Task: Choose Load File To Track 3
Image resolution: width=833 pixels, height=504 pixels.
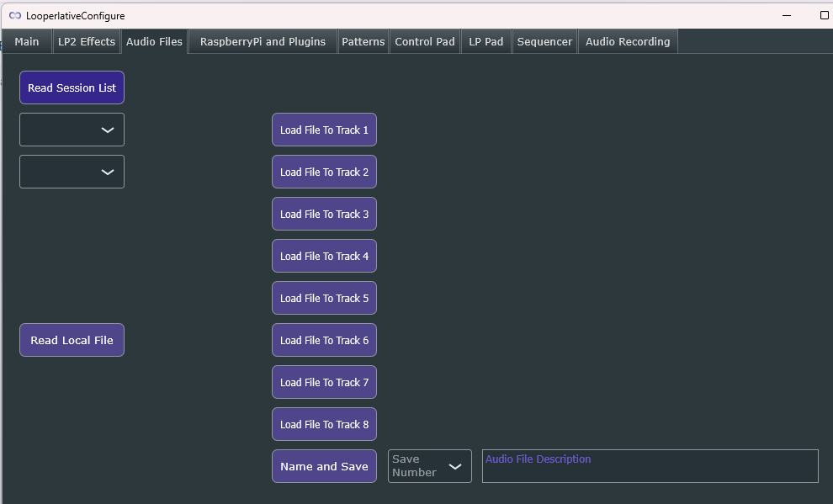Action: pos(324,214)
